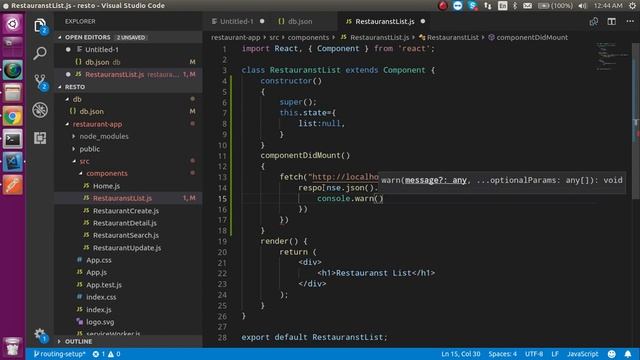The width and height of the screenshot is (640, 360).
Task: Open the Explorer view in activity bar
Action: (x=40, y=26)
